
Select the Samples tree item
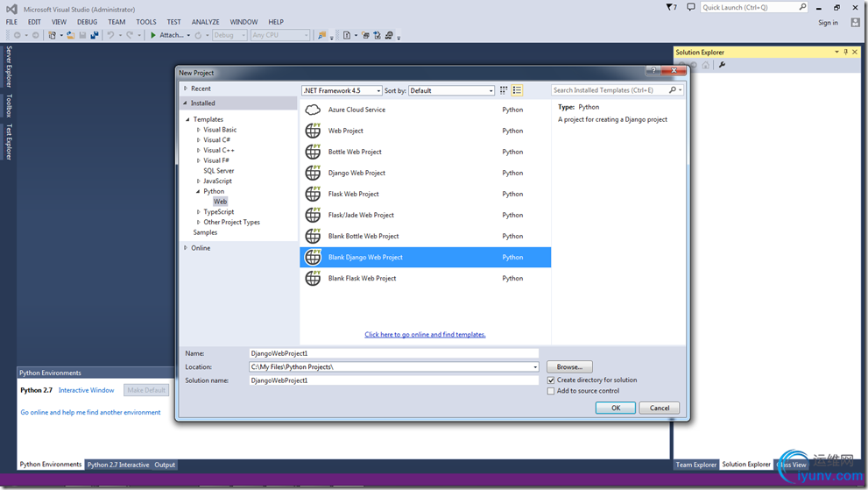(205, 233)
